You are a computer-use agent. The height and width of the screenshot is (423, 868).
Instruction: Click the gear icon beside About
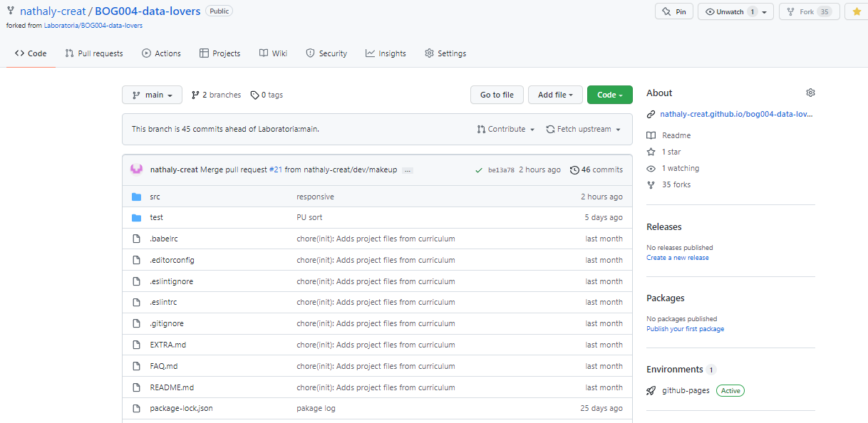click(x=810, y=93)
